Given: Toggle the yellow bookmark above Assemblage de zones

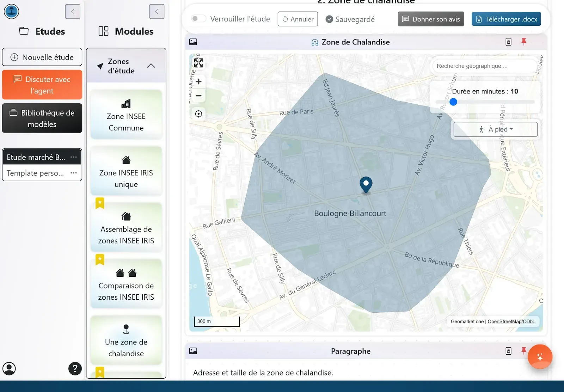Looking at the screenshot, I should click(x=100, y=203).
